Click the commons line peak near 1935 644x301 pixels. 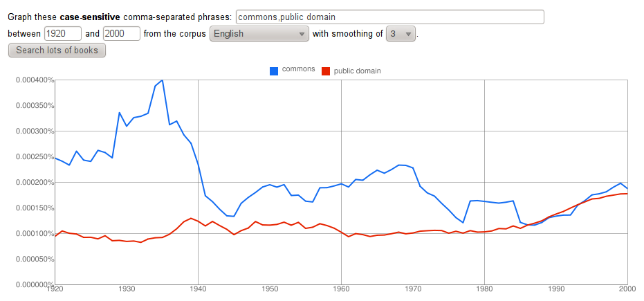pyautogui.click(x=162, y=80)
